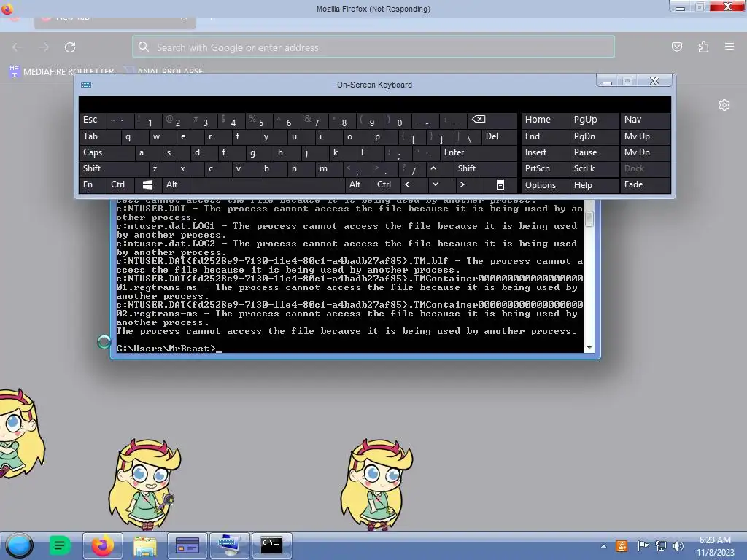This screenshot has height=560, width=747.
Task: Toggle the right Alt key
Action: (357, 184)
